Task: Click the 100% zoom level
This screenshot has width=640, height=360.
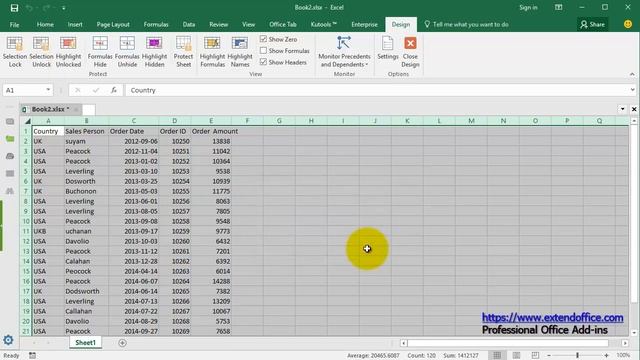Action: (623, 356)
